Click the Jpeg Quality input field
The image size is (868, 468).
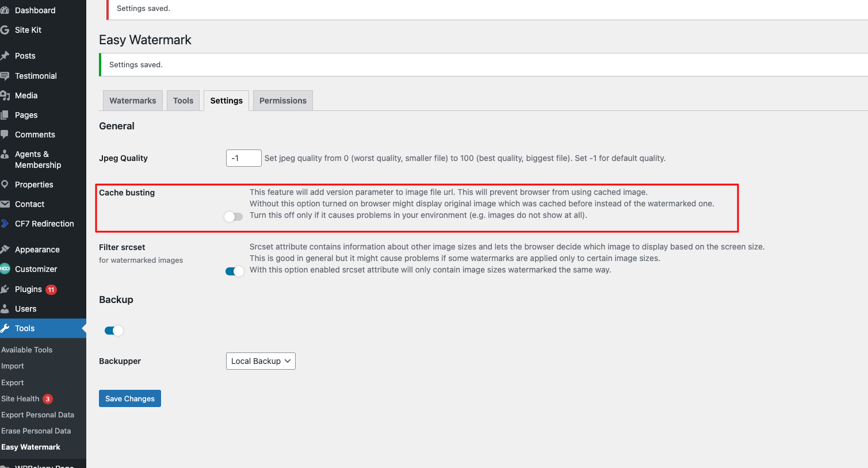point(244,158)
